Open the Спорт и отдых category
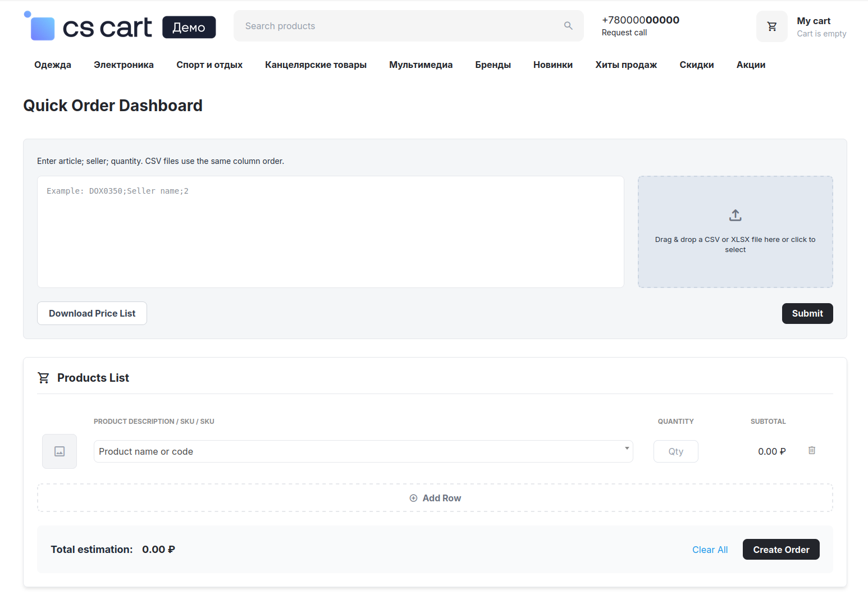Image resolution: width=868 pixels, height=599 pixels. point(209,65)
